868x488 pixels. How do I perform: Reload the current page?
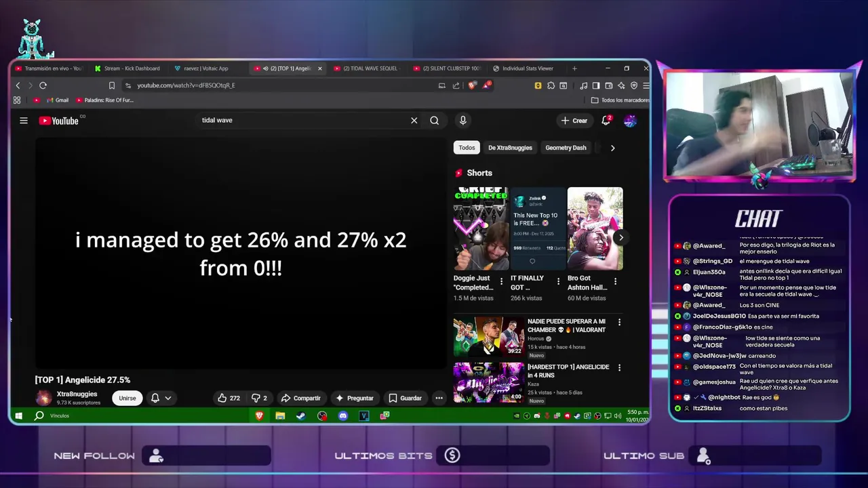coord(43,85)
